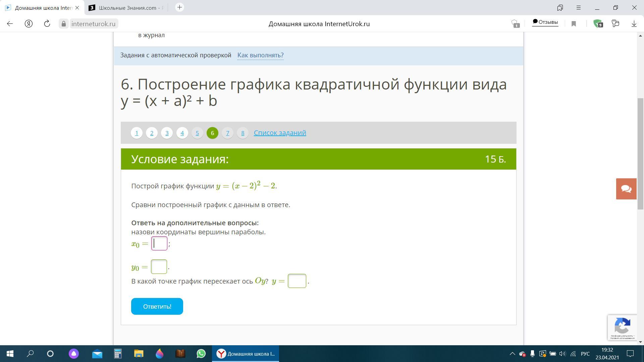Viewport: 644px width, 362px height.
Task: Go to task number 7
Action: coord(227,133)
